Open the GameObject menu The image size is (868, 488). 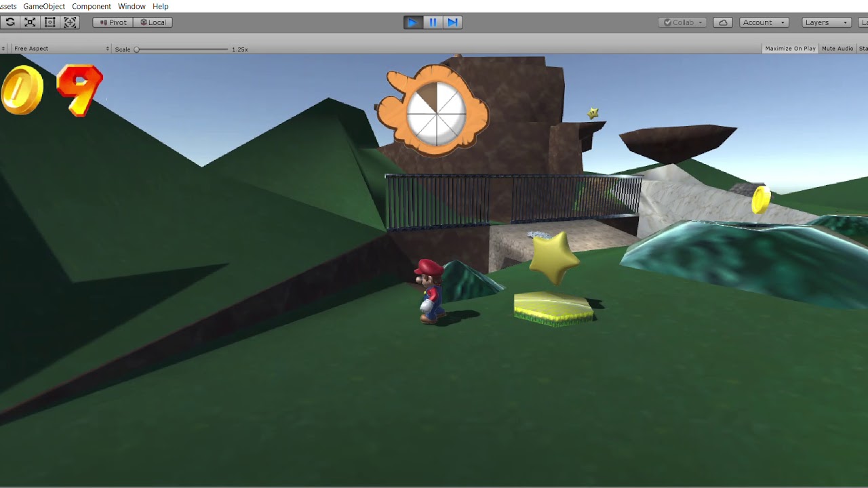point(44,6)
